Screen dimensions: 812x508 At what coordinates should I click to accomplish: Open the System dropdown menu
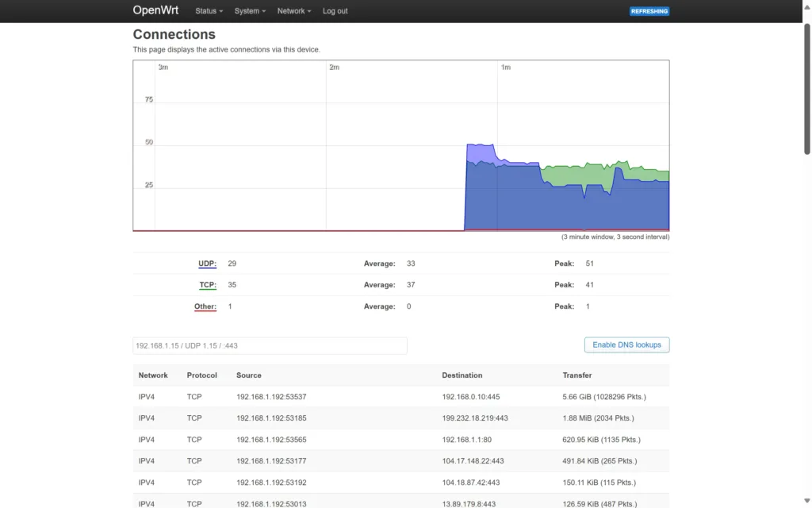click(250, 11)
